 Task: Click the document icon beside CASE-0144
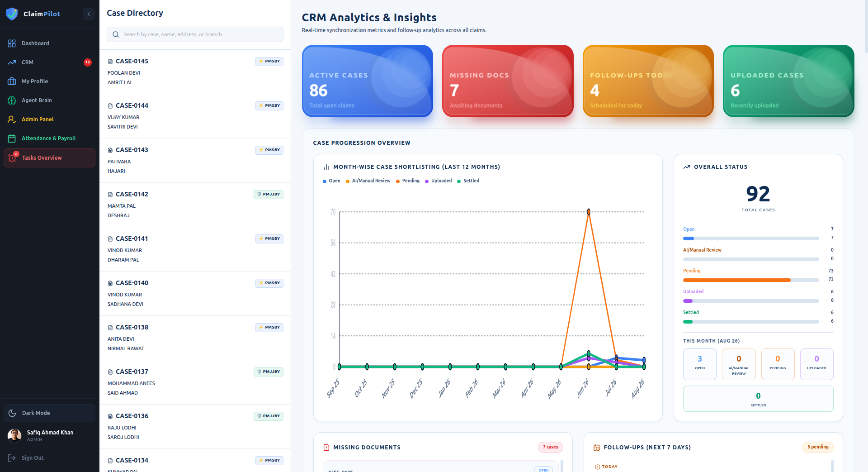[x=110, y=106]
